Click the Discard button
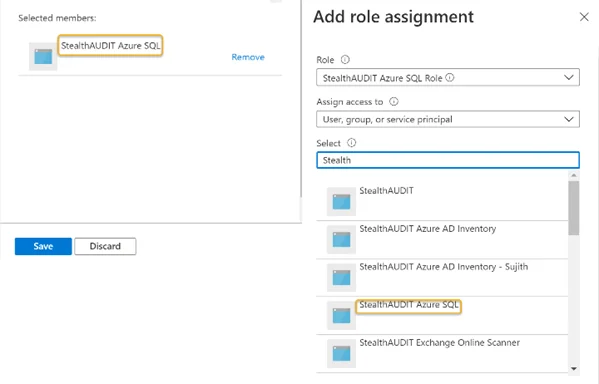The image size is (599, 384). pyautogui.click(x=105, y=246)
